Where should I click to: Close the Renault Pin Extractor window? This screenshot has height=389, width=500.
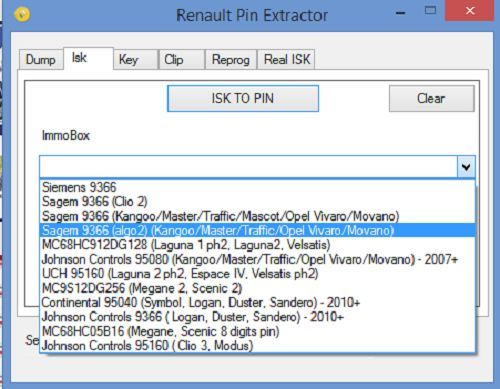click(470, 11)
